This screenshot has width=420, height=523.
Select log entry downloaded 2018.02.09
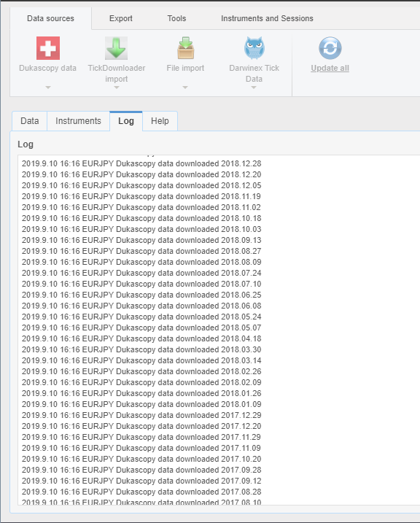click(x=141, y=382)
